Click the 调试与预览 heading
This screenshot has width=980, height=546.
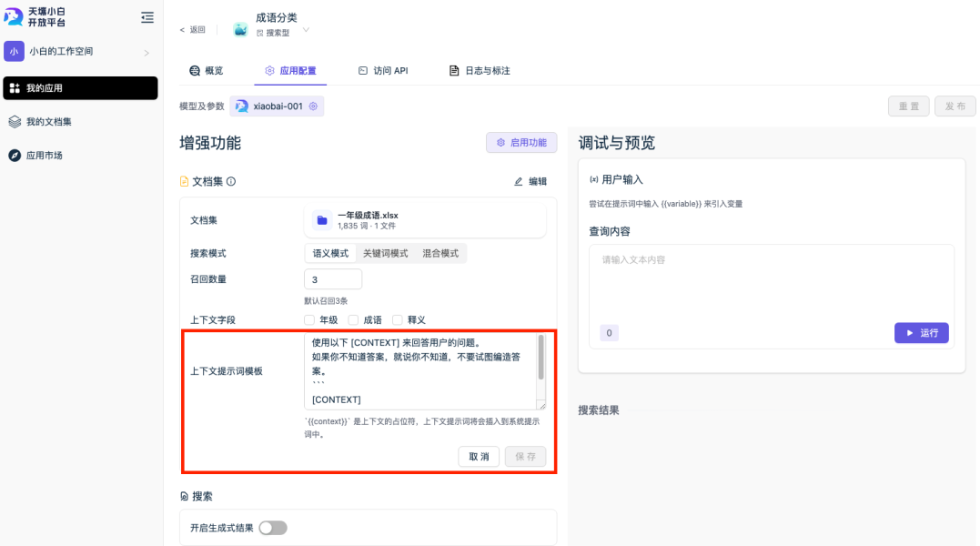coord(616,143)
